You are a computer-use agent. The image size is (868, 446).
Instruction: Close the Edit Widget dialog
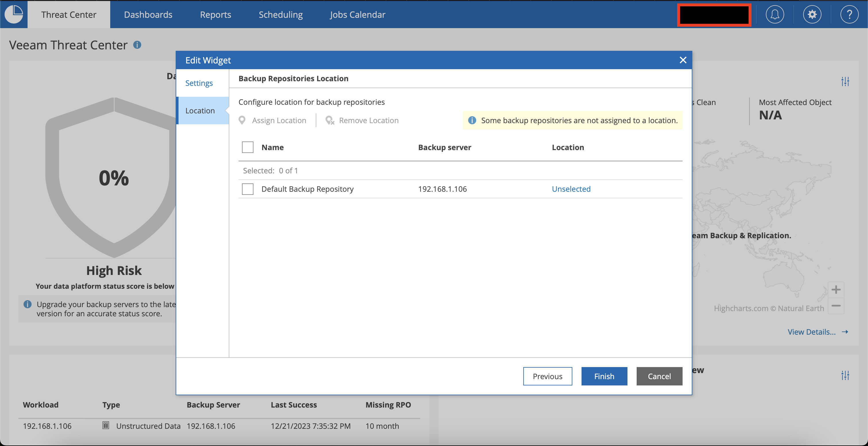(x=683, y=60)
